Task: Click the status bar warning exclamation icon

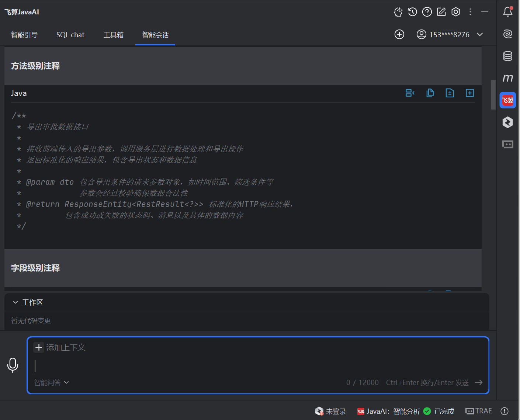Action: coord(505,411)
